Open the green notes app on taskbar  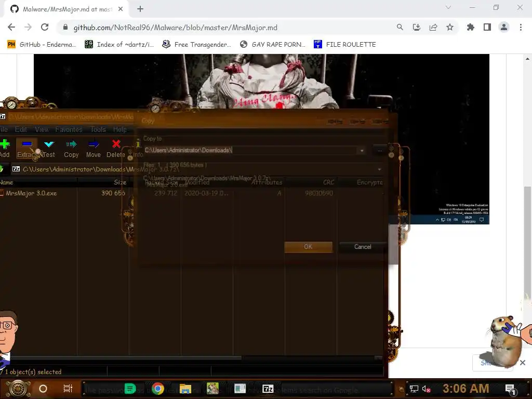coord(130,389)
